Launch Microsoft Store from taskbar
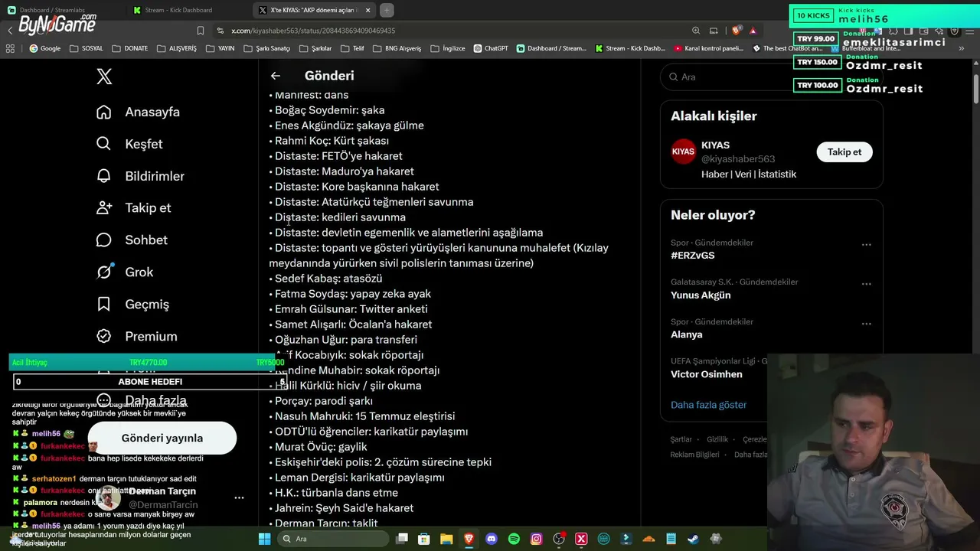Image resolution: width=980 pixels, height=551 pixels. click(424, 539)
